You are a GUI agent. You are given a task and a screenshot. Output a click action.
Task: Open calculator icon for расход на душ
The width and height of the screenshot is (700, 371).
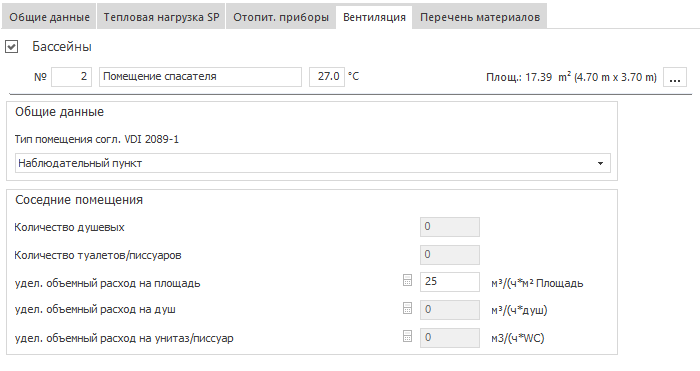407,308
